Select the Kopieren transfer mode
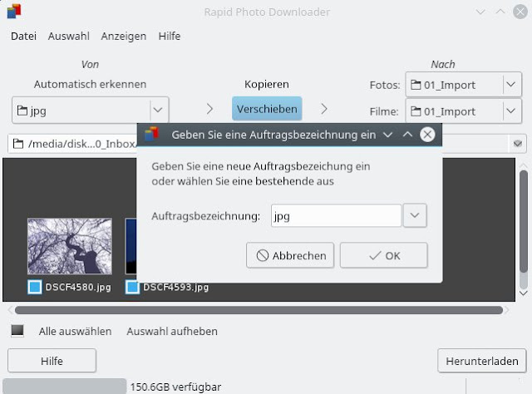The height and width of the screenshot is (394, 532). coord(267,84)
